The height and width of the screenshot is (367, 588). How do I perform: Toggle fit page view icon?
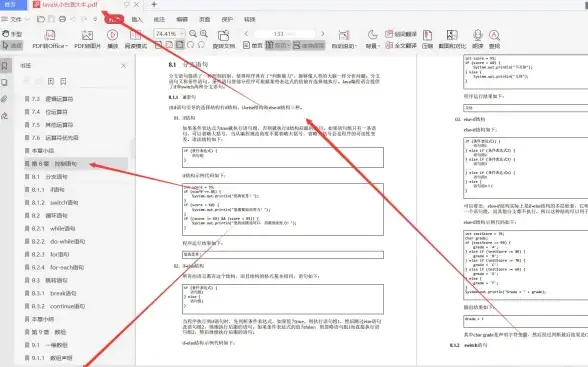[x=180, y=45]
